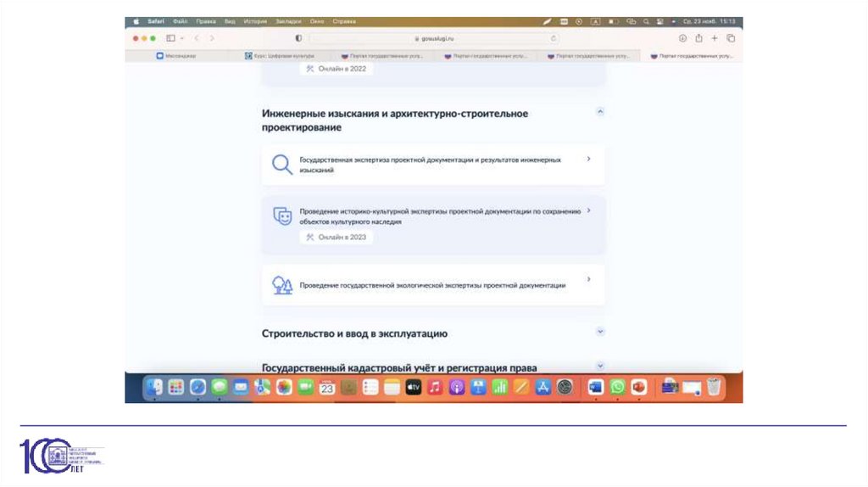Launch Apple TV from the Dock
Screen dimensions: 868x487
pos(414,387)
